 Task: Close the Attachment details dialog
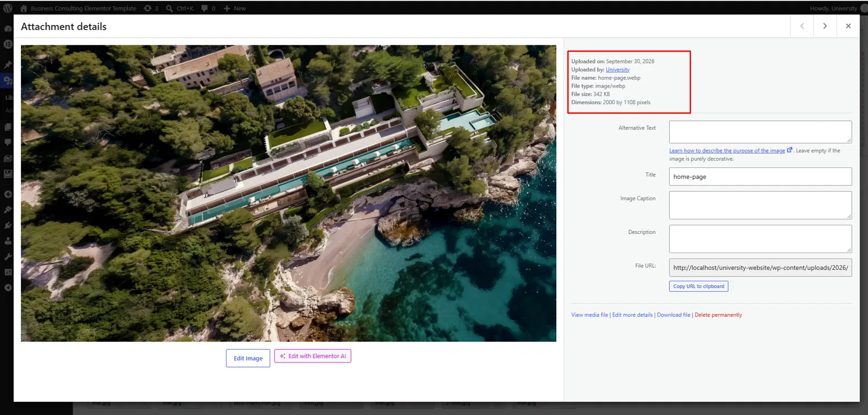848,26
